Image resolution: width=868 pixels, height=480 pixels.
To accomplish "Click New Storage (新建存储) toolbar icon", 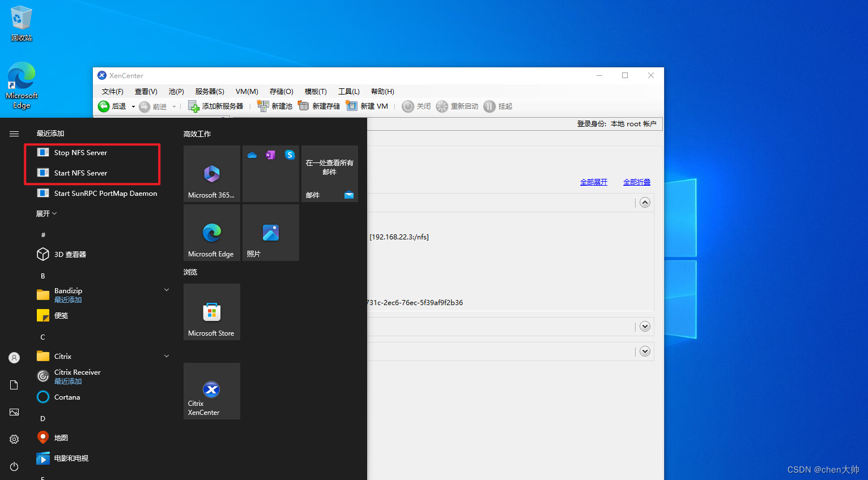I will coord(304,106).
